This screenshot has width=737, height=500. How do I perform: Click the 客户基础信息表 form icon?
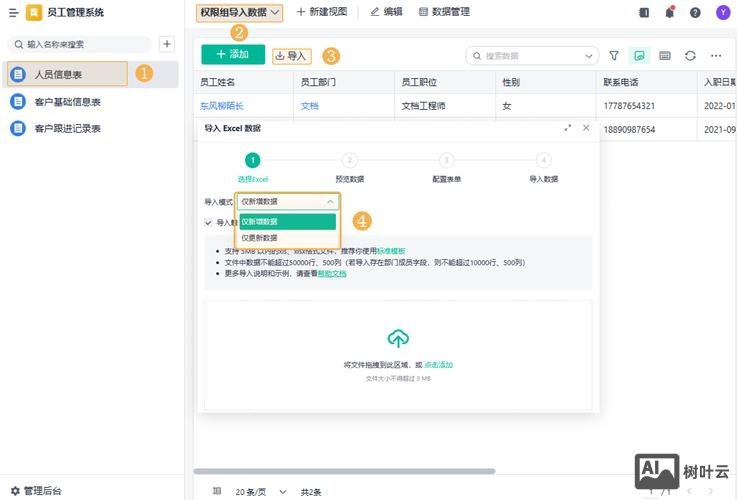point(18,102)
